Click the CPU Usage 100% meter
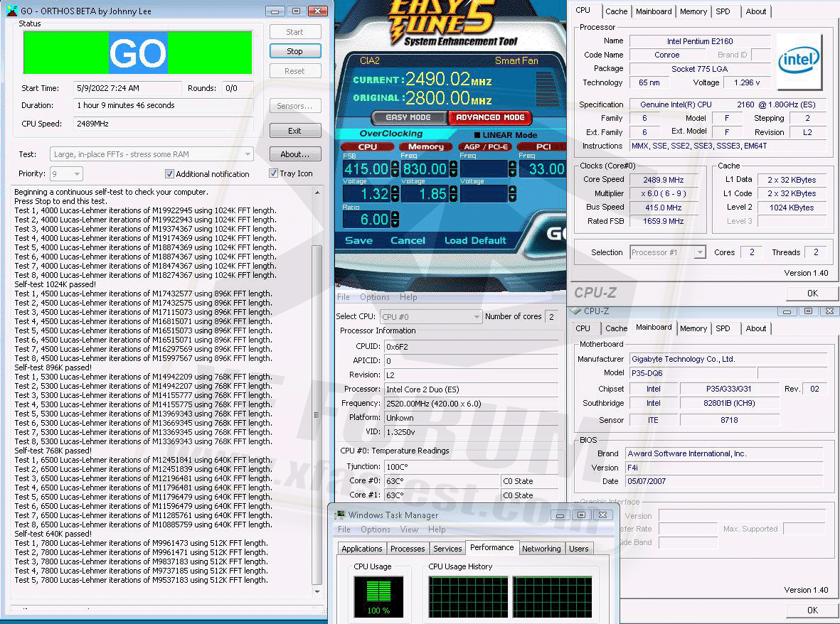Screen dimensions: 840x624 [x=378, y=597]
